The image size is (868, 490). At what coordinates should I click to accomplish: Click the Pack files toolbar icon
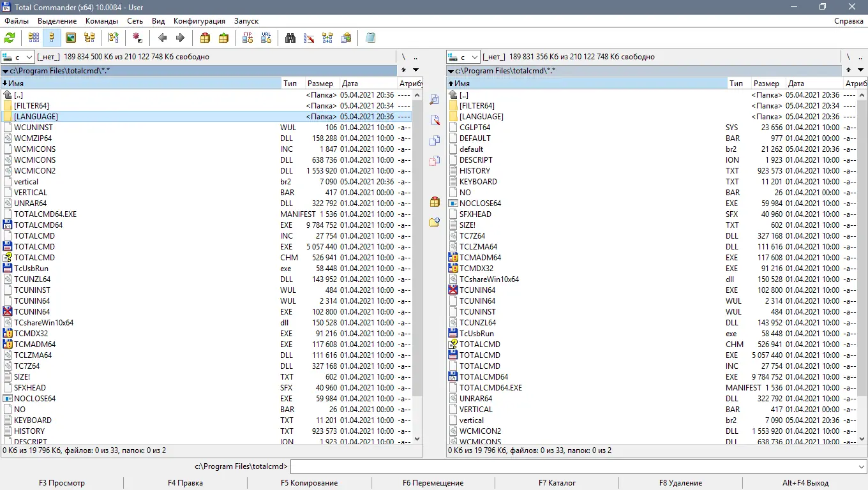coord(205,38)
